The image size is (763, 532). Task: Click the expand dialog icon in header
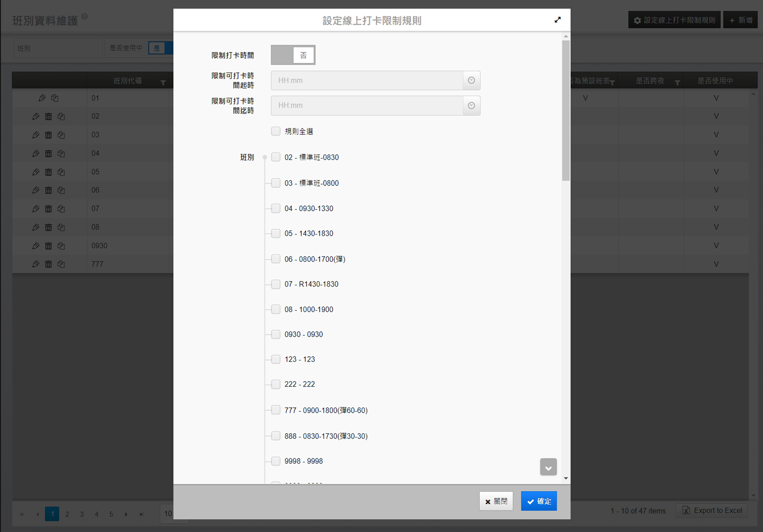[x=557, y=20]
